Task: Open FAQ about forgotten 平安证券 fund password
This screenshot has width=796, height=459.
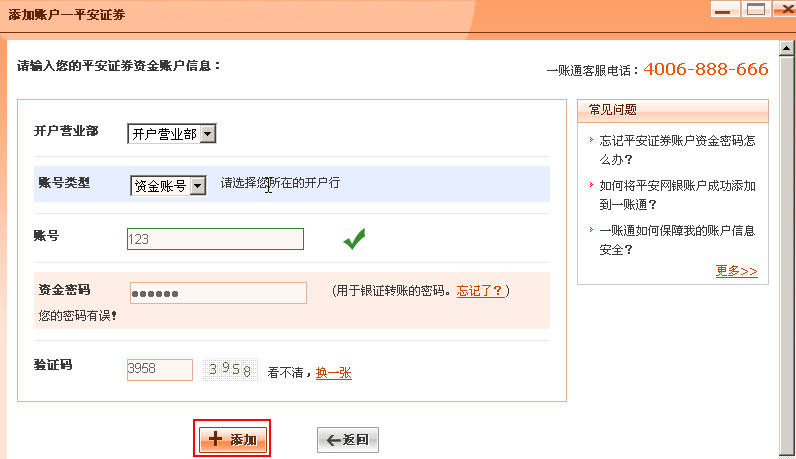Action: pyautogui.click(x=676, y=150)
